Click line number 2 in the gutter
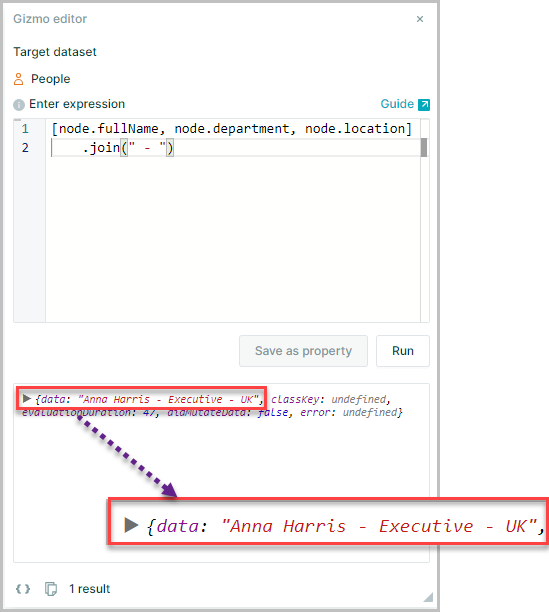This screenshot has width=549, height=612. click(x=25, y=148)
